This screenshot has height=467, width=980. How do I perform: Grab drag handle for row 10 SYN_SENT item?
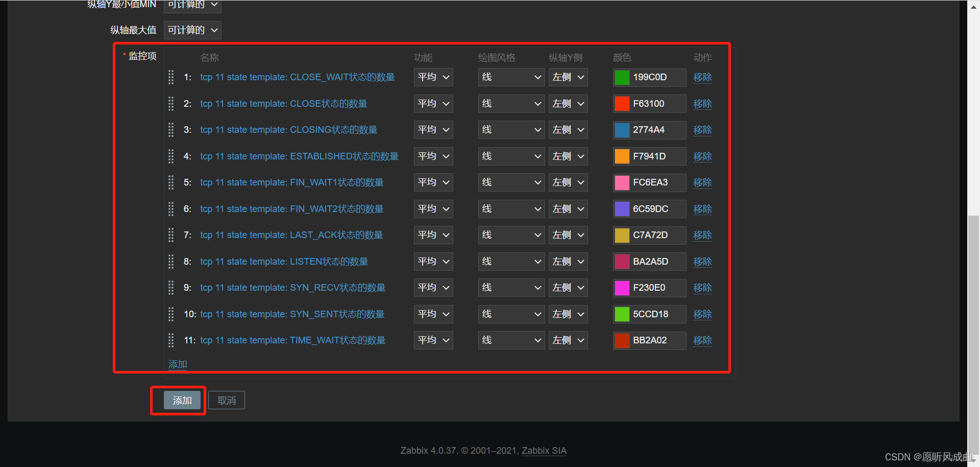pos(171,314)
